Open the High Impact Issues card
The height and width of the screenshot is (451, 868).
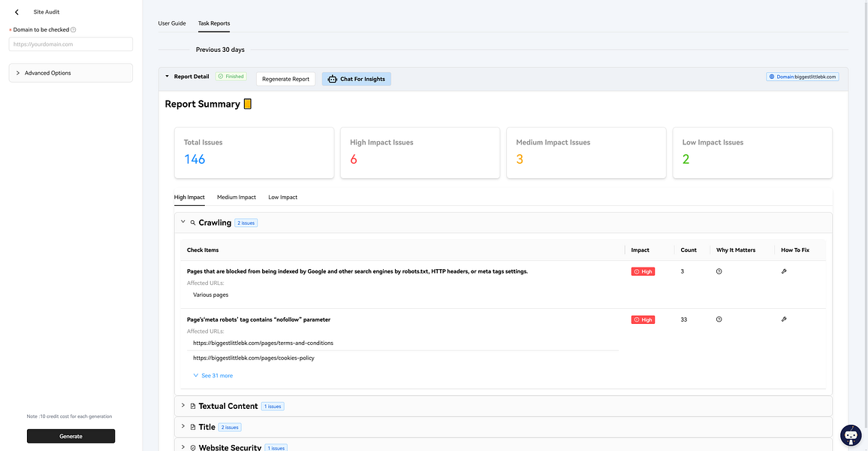pos(420,153)
